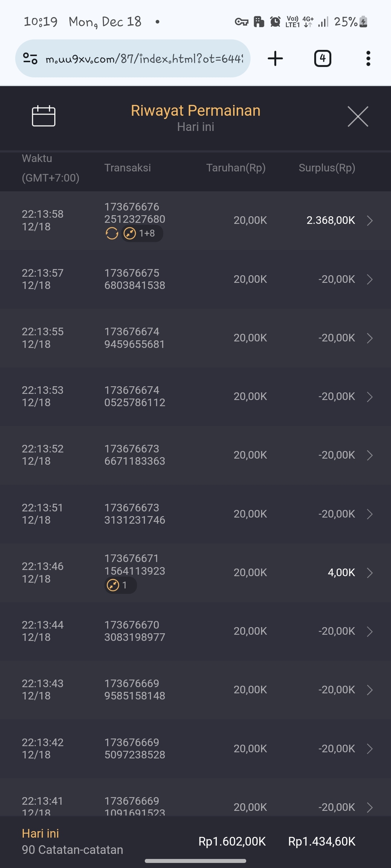Tap the 1+8 scatter badge
This screenshot has width=391, height=868.
click(x=142, y=234)
